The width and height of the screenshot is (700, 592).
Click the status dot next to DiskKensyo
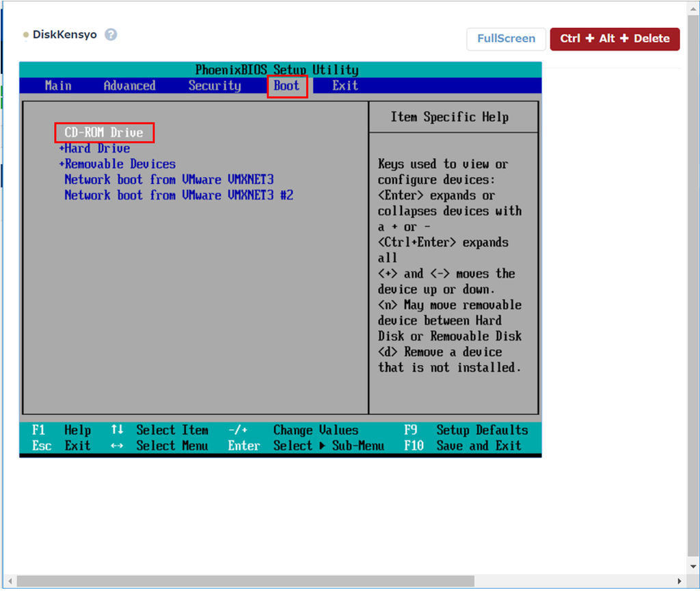pyautogui.click(x=26, y=35)
